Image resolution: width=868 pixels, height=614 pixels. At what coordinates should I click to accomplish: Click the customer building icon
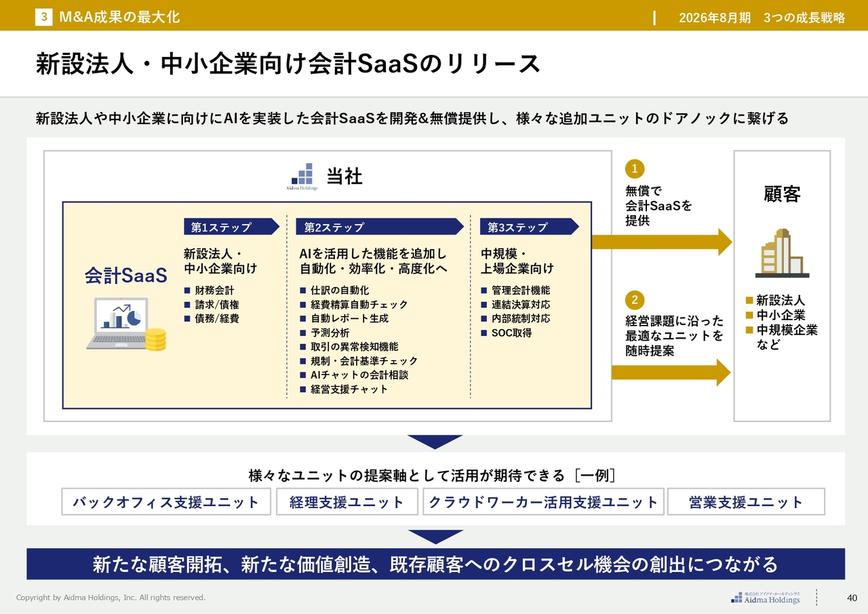point(782,253)
